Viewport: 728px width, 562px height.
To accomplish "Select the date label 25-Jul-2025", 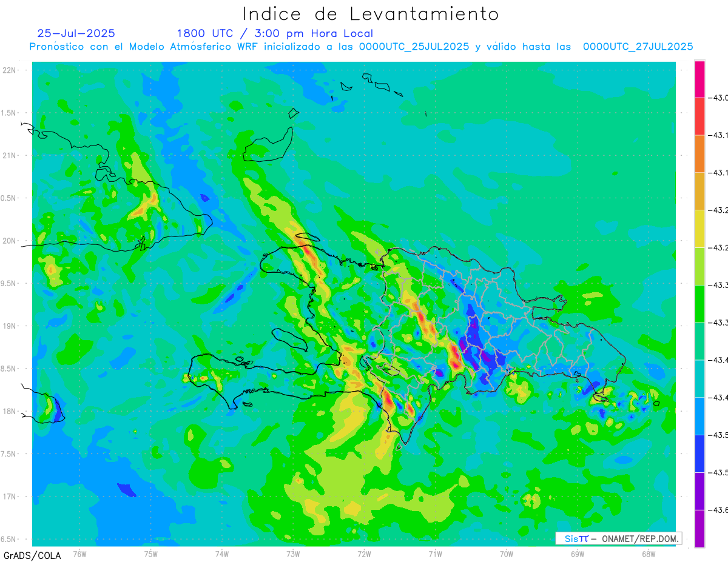I will 76,33.
